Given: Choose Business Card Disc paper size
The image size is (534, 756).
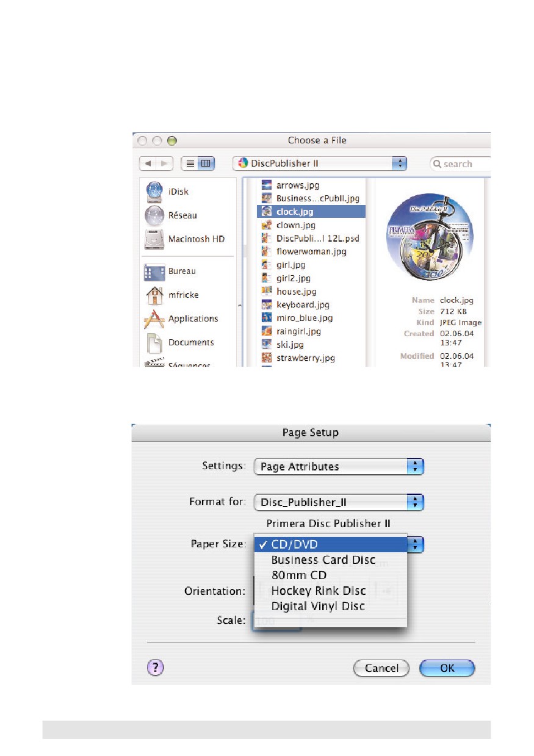Looking at the screenshot, I should coord(330,560).
